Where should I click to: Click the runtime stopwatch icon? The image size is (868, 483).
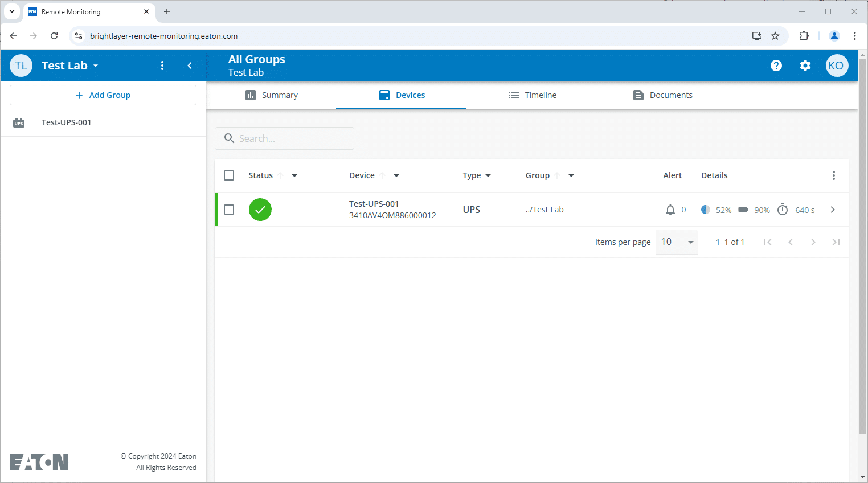(x=783, y=210)
